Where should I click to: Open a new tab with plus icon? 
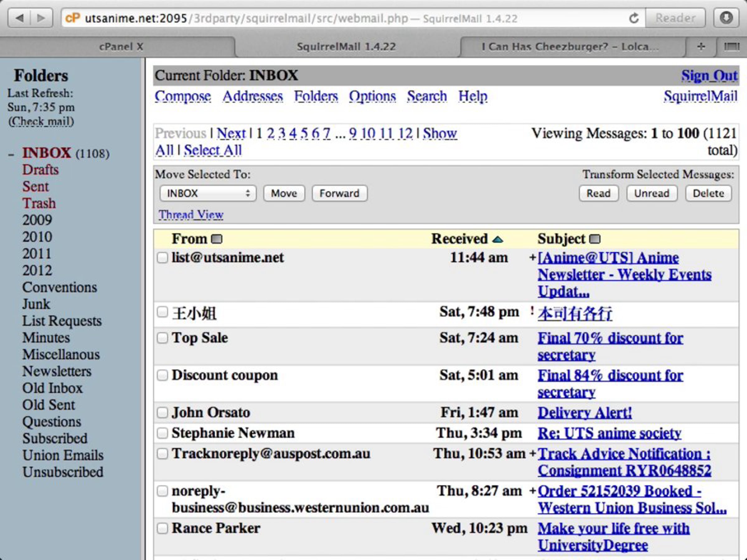pyautogui.click(x=701, y=47)
